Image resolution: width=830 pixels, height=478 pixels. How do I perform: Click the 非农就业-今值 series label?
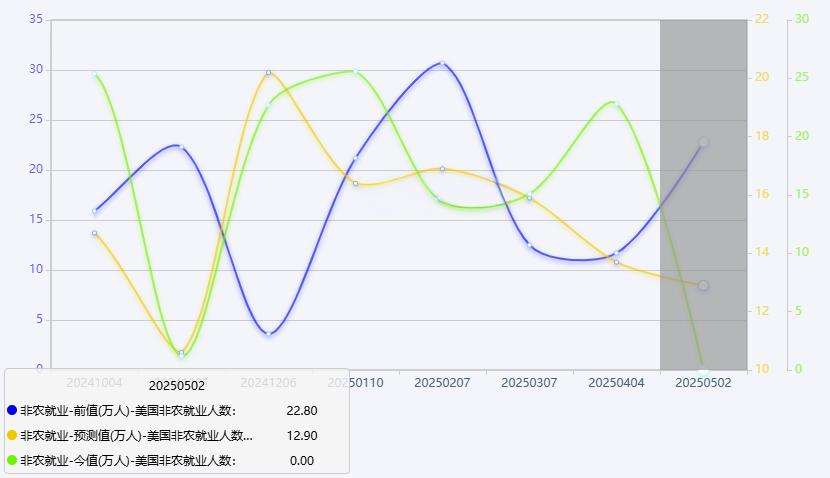pyautogui.click(x=127, y=460)
